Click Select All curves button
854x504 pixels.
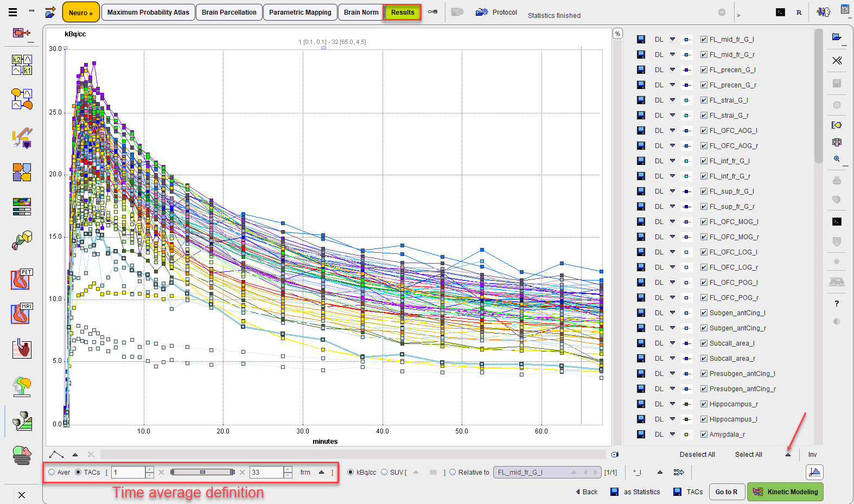click(748, 455)
